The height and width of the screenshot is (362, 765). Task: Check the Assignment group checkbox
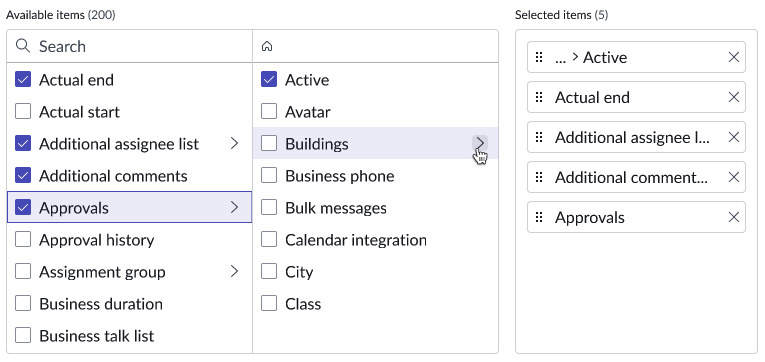(x=23, y=271)
